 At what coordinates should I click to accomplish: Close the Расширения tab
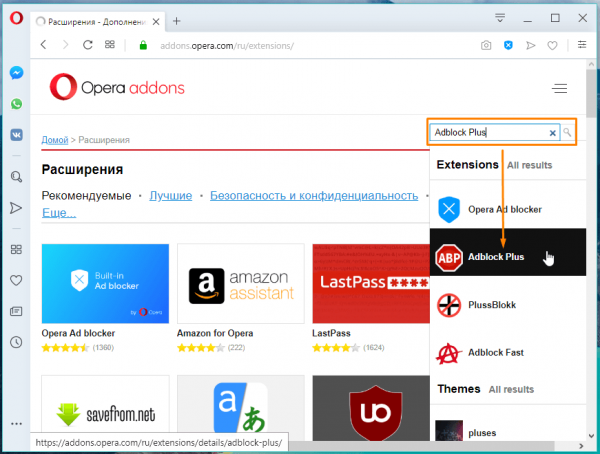coord(156,22)
